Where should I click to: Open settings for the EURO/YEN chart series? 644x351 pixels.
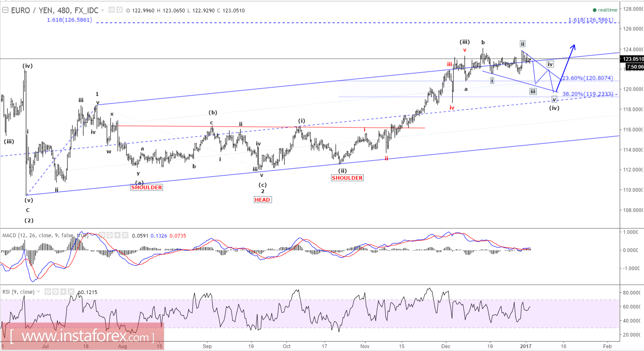[x=120, y=10]
